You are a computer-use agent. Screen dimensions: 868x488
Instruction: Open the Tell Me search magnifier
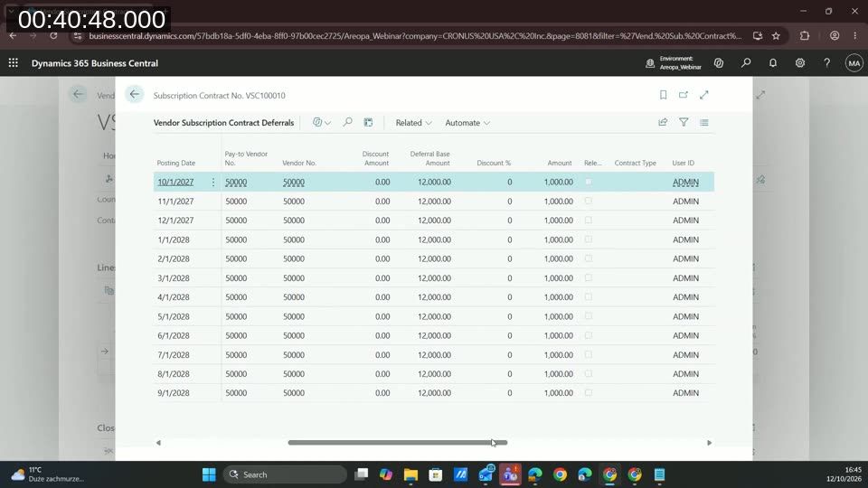click(746, 63)
